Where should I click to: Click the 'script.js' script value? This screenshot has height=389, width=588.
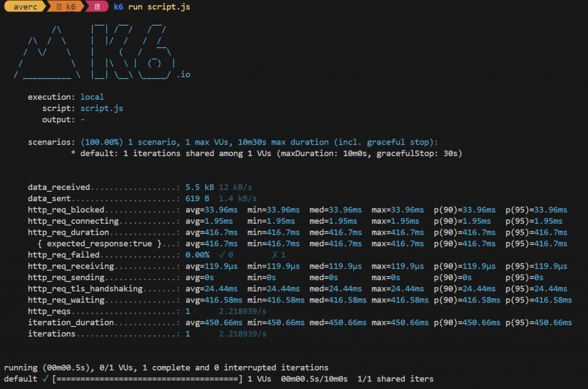102,108
